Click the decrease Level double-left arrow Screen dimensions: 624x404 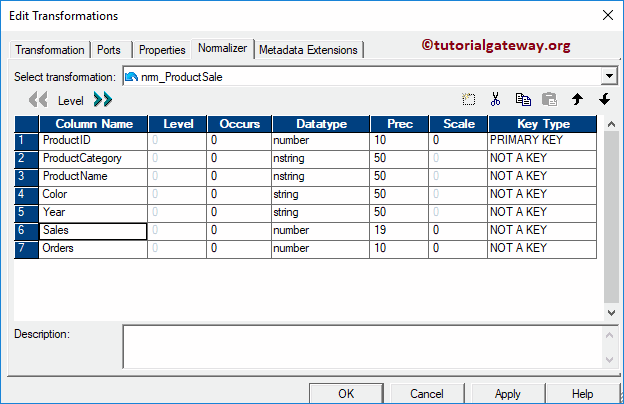coord(38,100)
